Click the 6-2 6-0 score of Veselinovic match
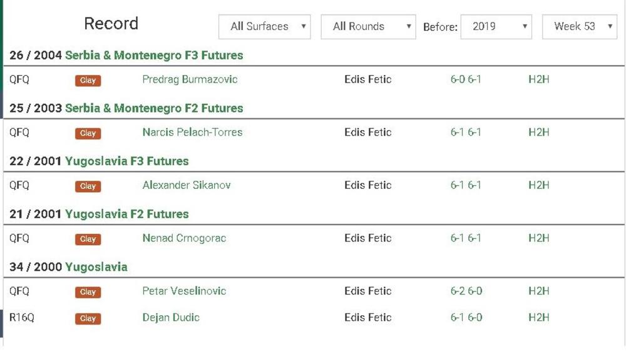 (x=466, y=291)
